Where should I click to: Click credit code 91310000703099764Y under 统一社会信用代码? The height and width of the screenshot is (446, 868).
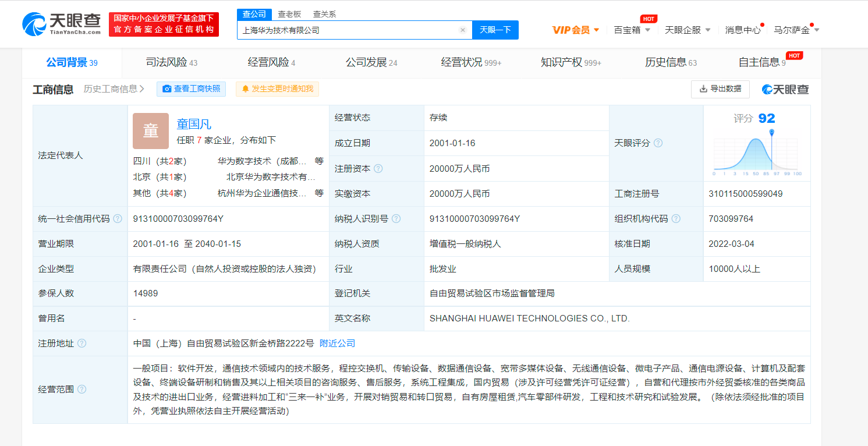click(178, 218)
